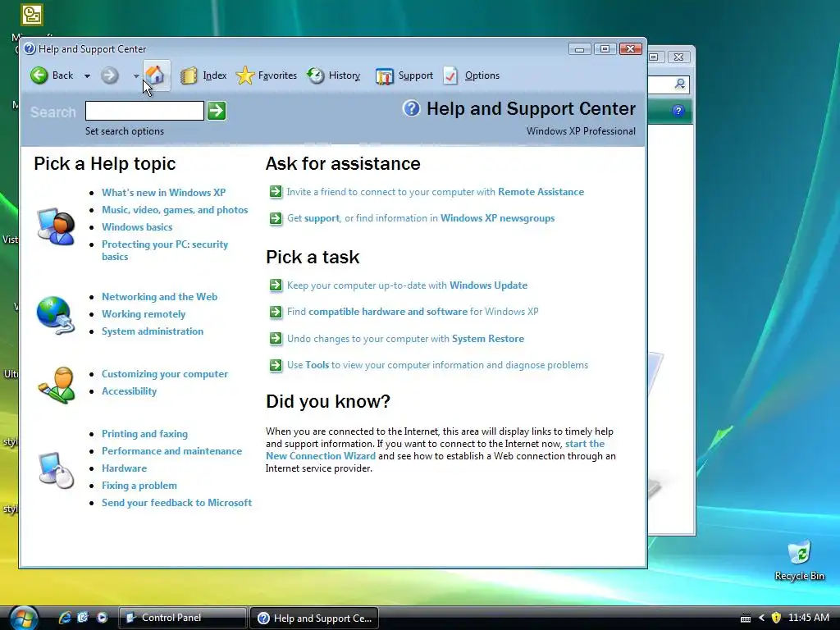This screenshot has width=840, height=630.
Task: Show hidden tray icons arrow
Action: (761, 618)
